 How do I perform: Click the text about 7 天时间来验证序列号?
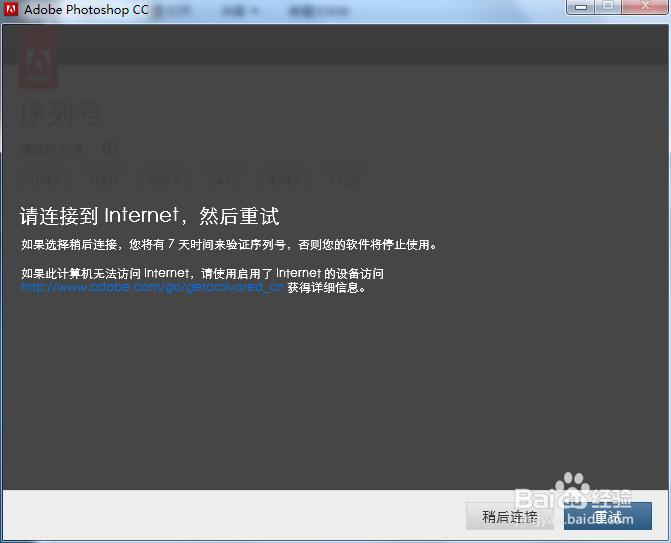click(x=229, y=245)
